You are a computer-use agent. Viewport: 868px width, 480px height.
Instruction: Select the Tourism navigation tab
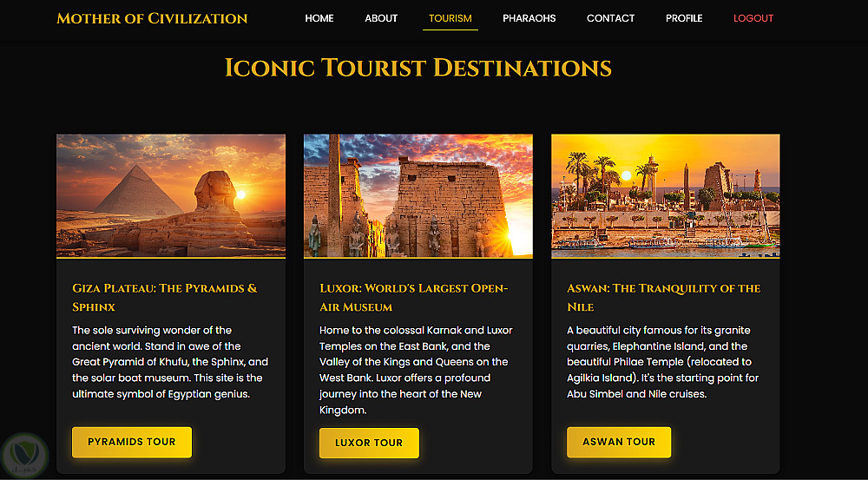450,18
